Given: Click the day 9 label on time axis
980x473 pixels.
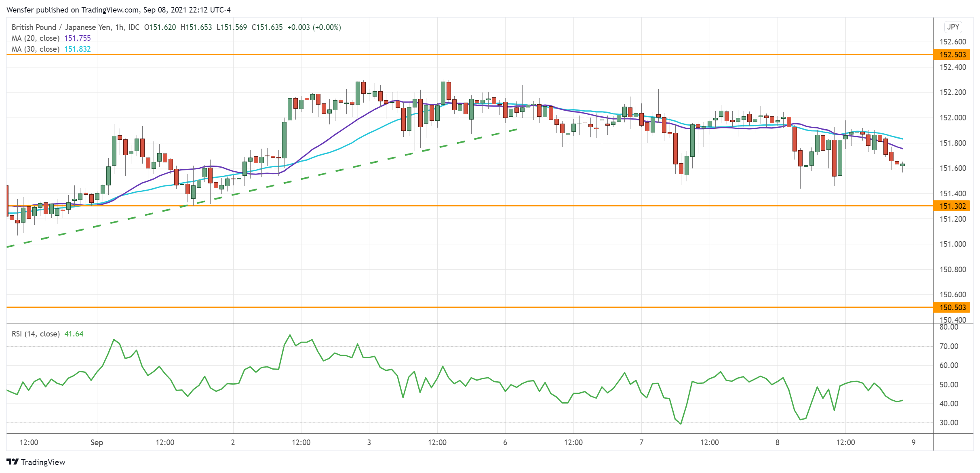Looking at the screenshot, I should (914, 442).
